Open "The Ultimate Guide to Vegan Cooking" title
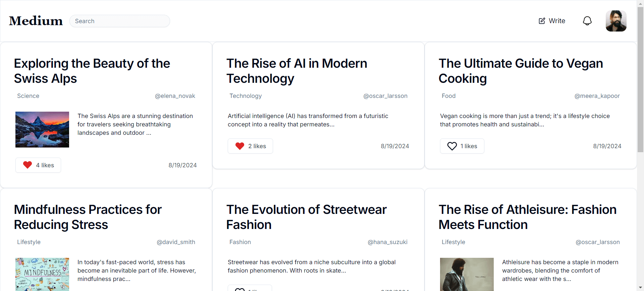644x291 pixels. point(521,71)
